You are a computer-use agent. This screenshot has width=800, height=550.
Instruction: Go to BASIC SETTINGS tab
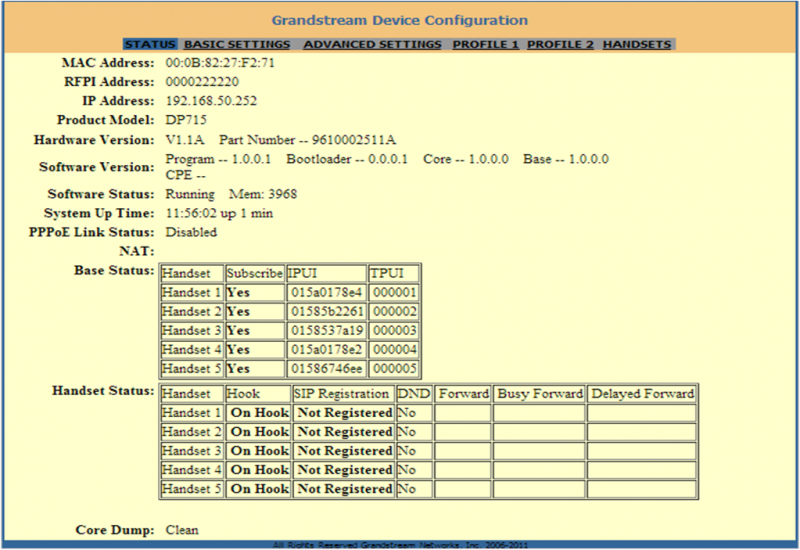pyautogui.click(x=237, y=44)
